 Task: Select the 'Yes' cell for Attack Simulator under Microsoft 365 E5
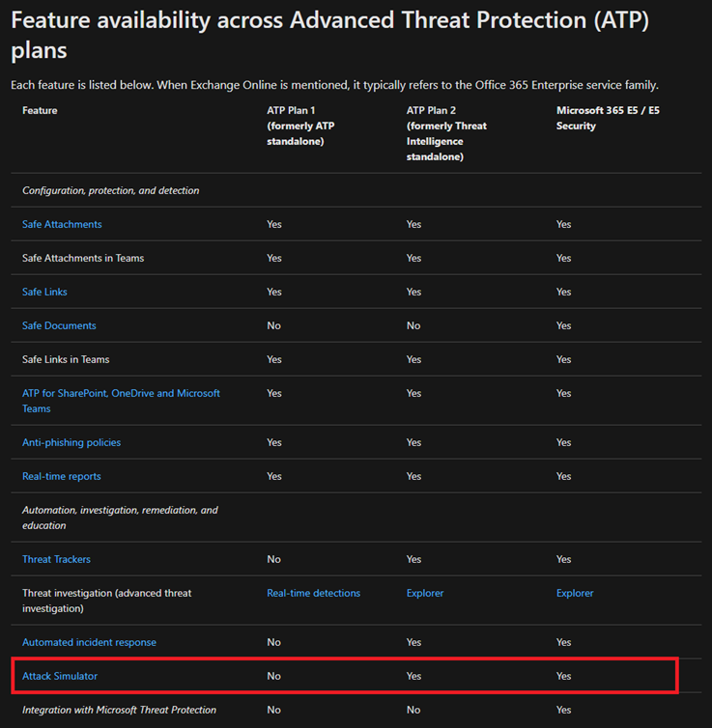(564, 677)
